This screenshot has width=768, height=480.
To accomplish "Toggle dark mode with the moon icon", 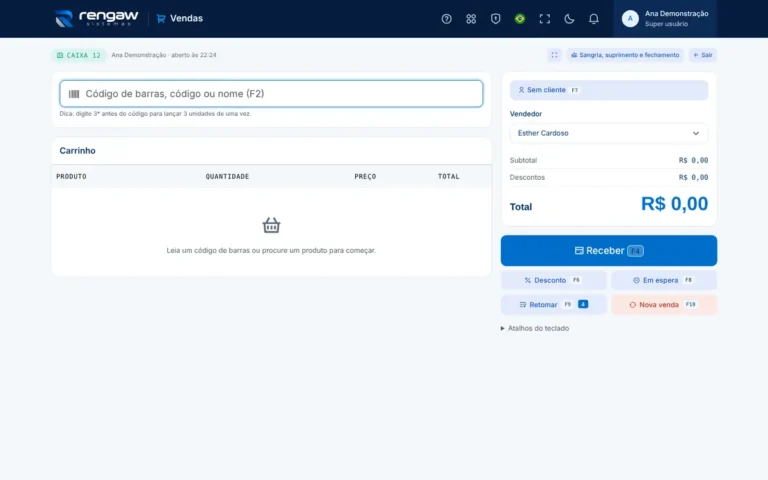I will pos(569,19).
